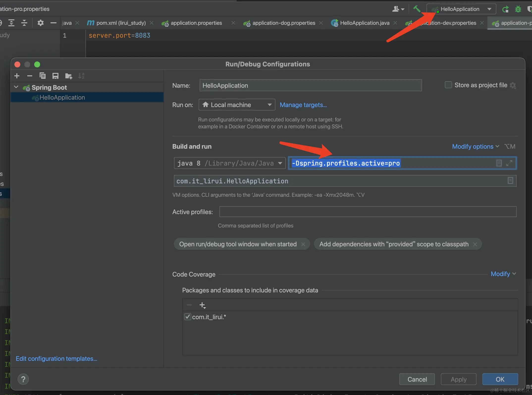Click Copy Configuration icon
The height and width of the screenshot is (395, 532).
tap(43, 76)
